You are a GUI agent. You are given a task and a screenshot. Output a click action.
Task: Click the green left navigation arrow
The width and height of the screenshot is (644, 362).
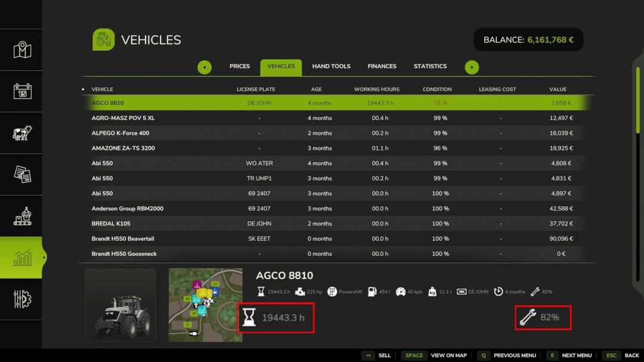pos(205,67)
